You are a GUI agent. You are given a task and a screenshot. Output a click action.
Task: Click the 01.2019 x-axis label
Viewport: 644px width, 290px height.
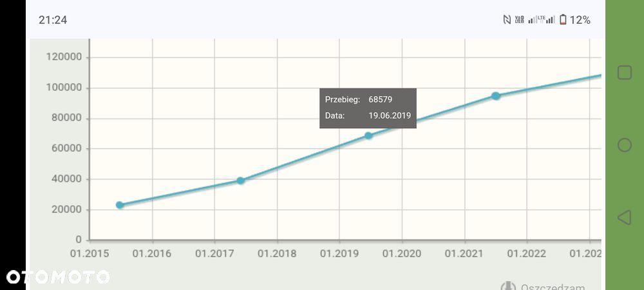coord(339,253)
